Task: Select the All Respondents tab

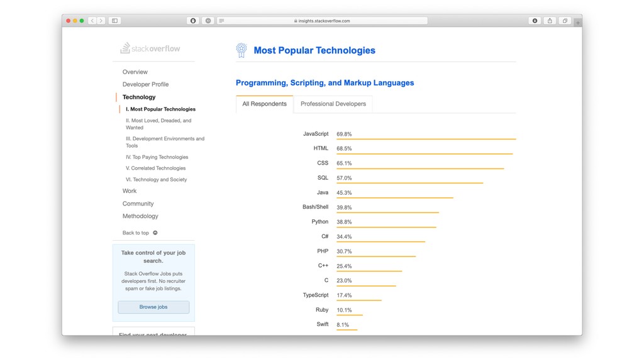Action: click(264, 104)
